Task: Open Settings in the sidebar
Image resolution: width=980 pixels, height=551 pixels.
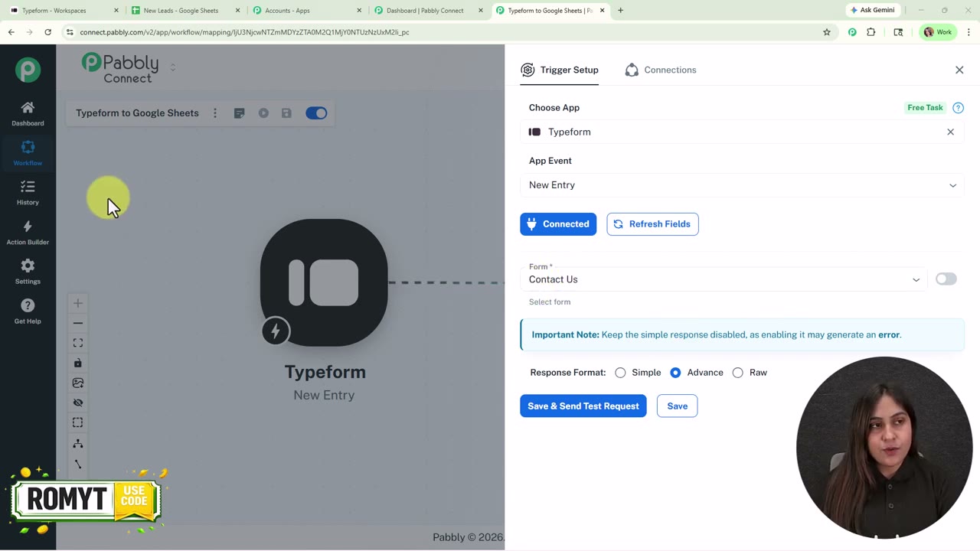Action: pos(28,272)
